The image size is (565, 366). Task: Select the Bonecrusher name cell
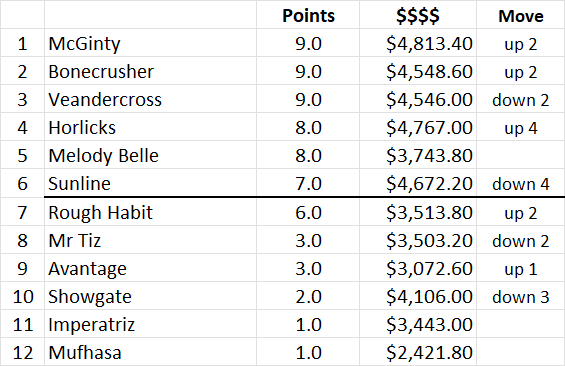click(x=150, y=71)
